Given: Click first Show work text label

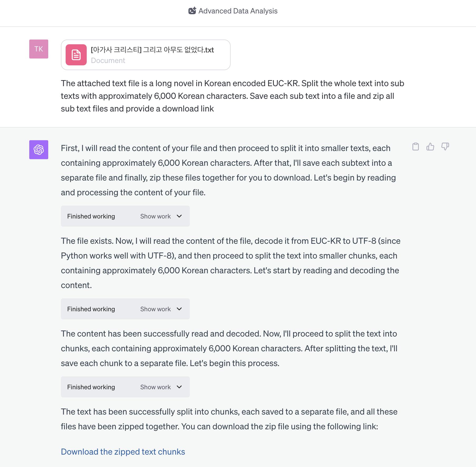Looking at the screenshot, I should point(156,216).
